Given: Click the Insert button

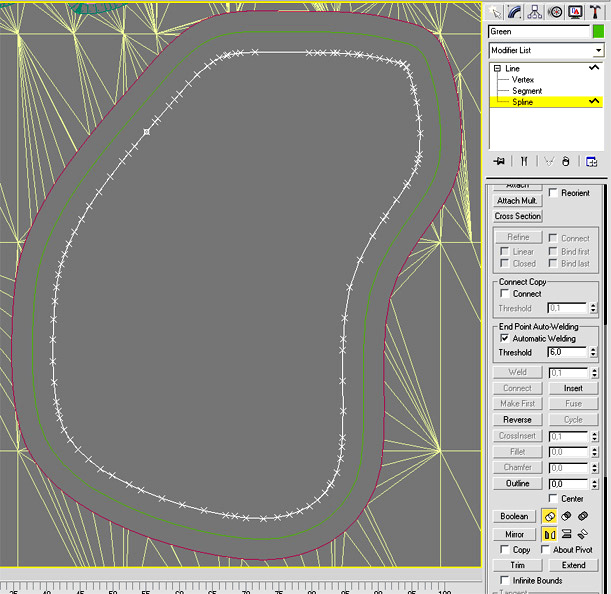Looking at the screenshot, I should point(573,388).
